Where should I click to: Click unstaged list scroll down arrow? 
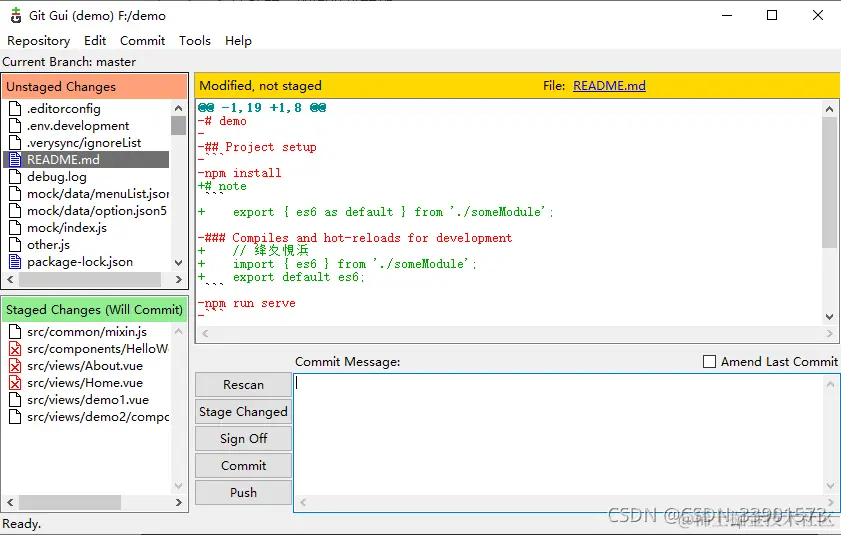(179, 263)
